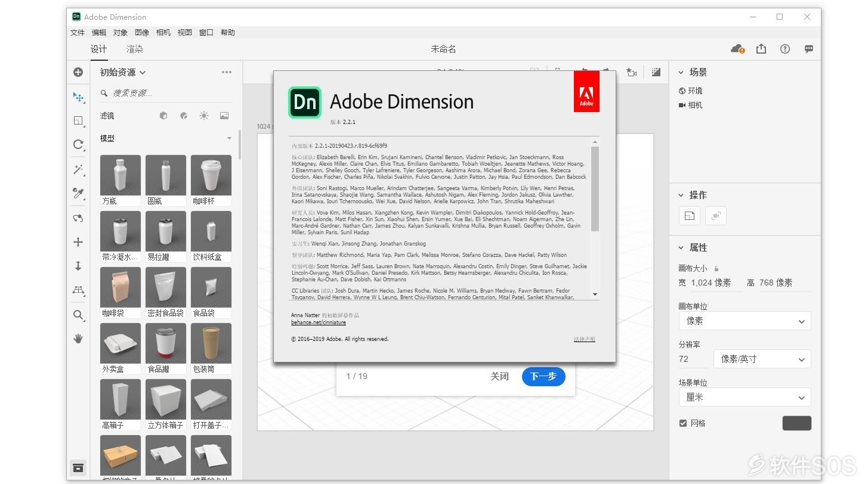Select the Zoom magnifier tool
This screenshot has height=484, width=868.
78,315
